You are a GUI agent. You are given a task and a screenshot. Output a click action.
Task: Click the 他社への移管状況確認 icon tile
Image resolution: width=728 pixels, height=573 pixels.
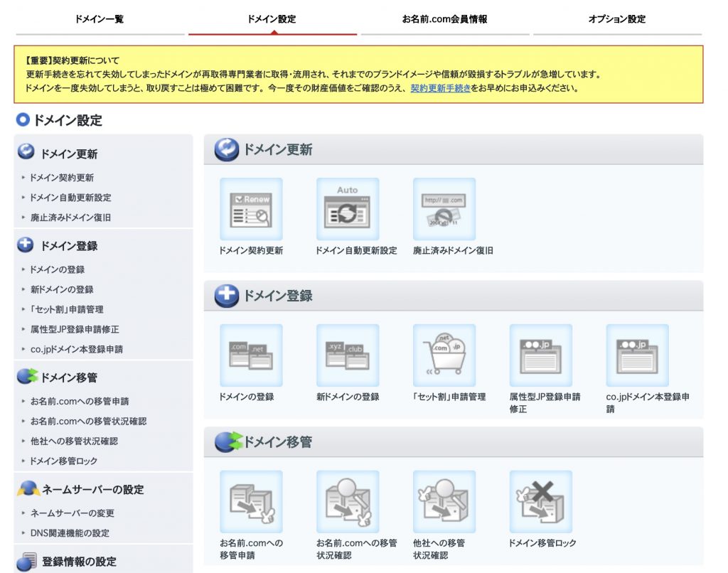[x=444, y=501]
